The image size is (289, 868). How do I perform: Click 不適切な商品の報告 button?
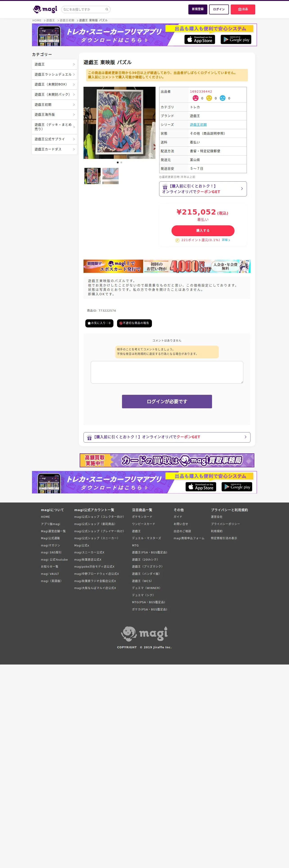[x=134, y=323]
